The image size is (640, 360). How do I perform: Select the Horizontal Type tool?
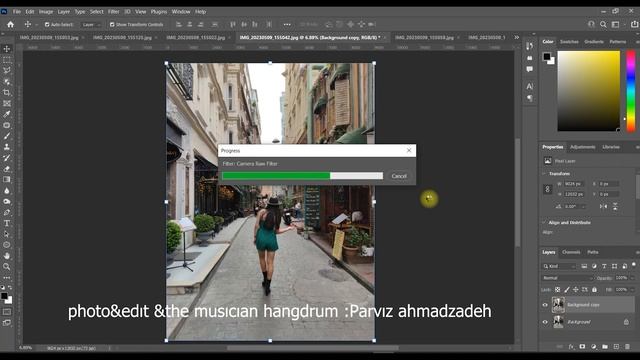coord(7,223)
